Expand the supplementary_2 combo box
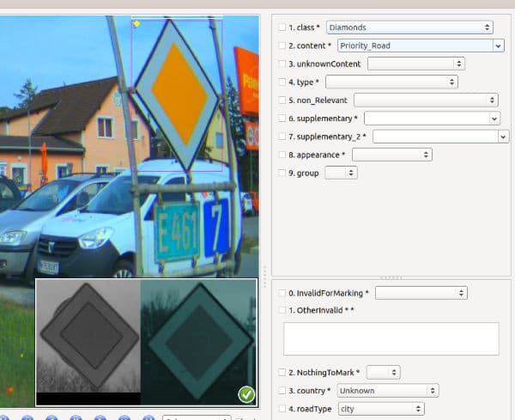Image resolution: width=515 pixels, height=420 pixels. pos(441,137)
